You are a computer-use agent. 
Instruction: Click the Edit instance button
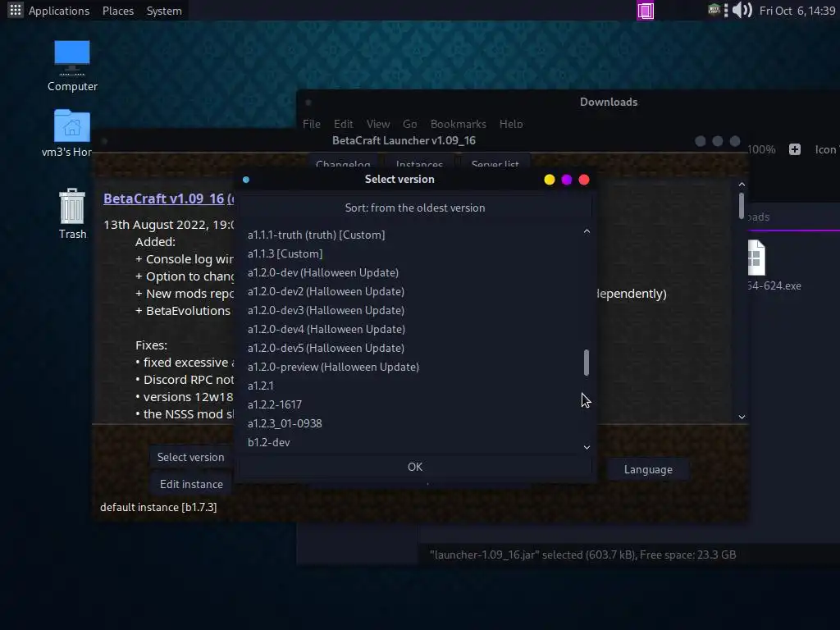190,484
